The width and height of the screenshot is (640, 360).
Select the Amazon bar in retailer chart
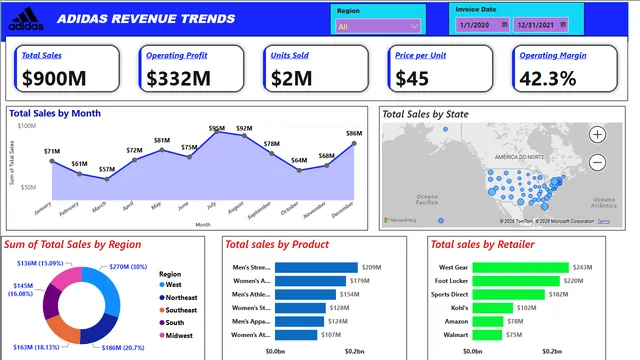click(488, 321)
